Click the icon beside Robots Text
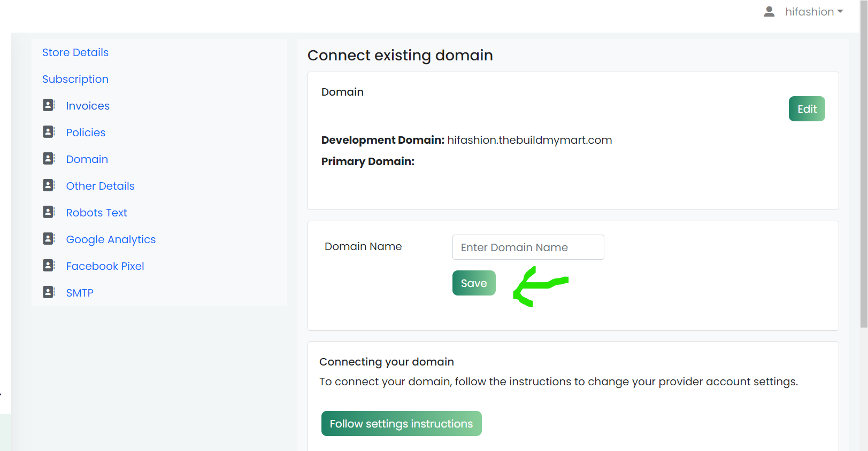The width and height of the screenshot is (868, 451). click(49, 212)
